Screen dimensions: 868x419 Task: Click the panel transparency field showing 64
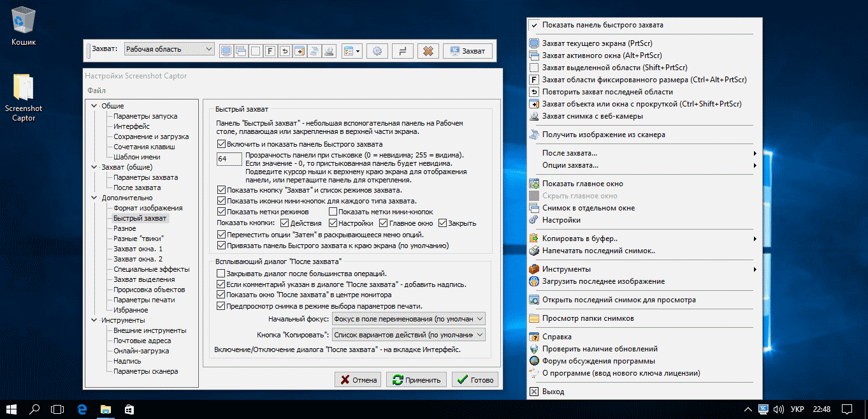[229, 158]
